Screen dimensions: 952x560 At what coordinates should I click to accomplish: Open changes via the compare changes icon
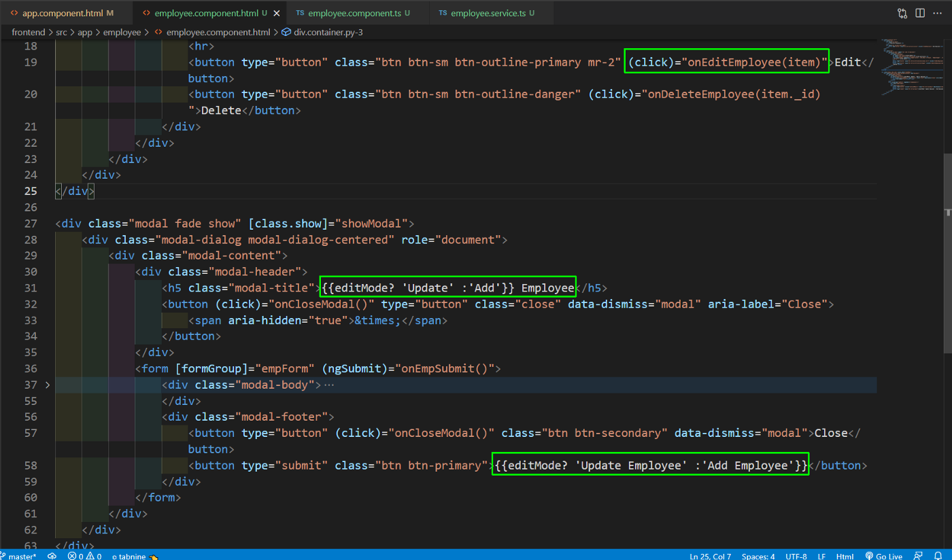(x=902, y=13)
